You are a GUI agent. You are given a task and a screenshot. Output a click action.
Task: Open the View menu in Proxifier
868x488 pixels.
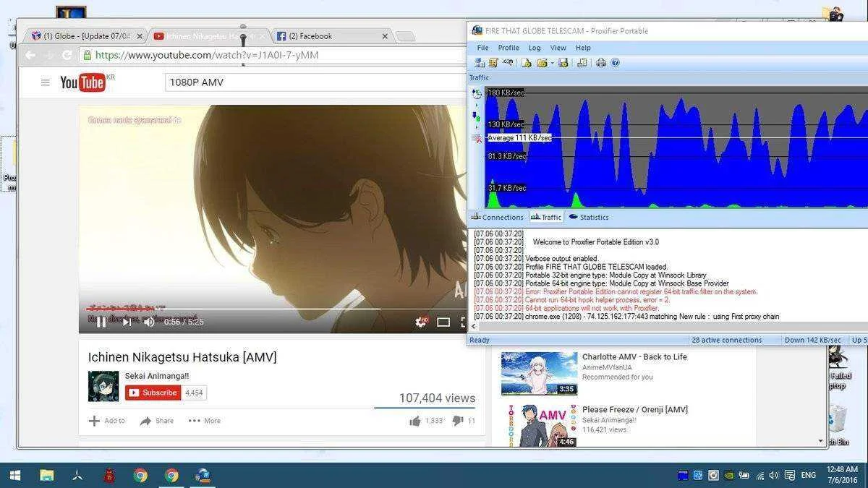coord(558,48)
